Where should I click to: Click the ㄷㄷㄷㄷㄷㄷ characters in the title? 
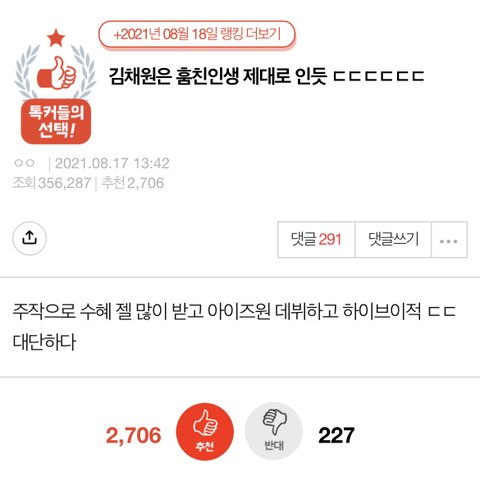point(379,76)
